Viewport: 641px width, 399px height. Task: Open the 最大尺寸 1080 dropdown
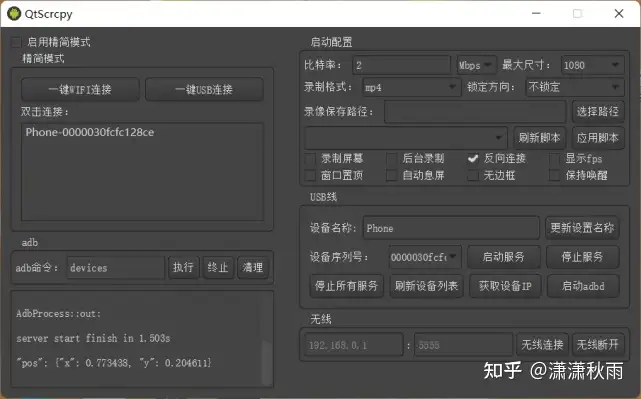(592, 65)
